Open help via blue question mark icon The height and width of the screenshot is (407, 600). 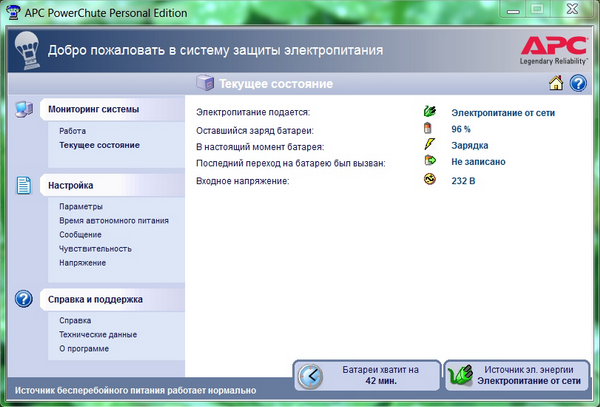click(x=578, y=83)
